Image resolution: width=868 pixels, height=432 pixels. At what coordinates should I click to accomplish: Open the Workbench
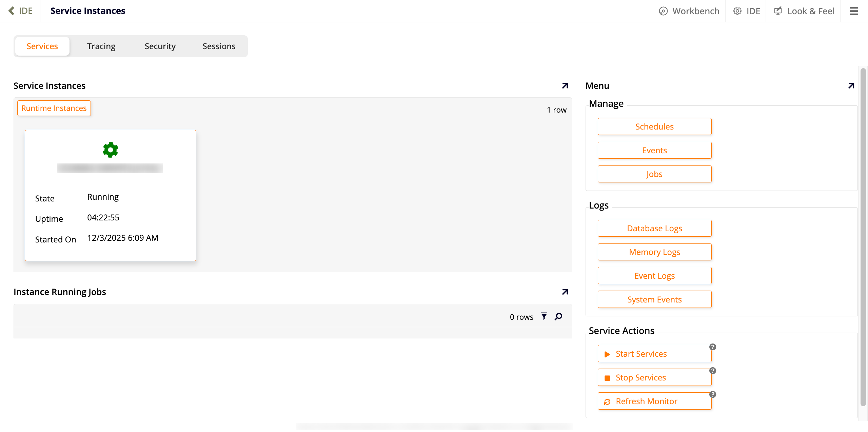[689, 11]
